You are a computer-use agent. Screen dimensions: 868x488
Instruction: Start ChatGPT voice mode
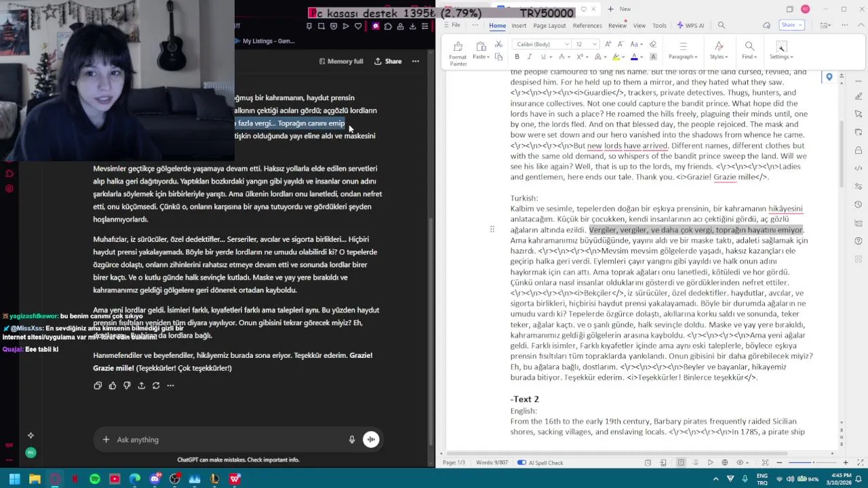point(371,440)
